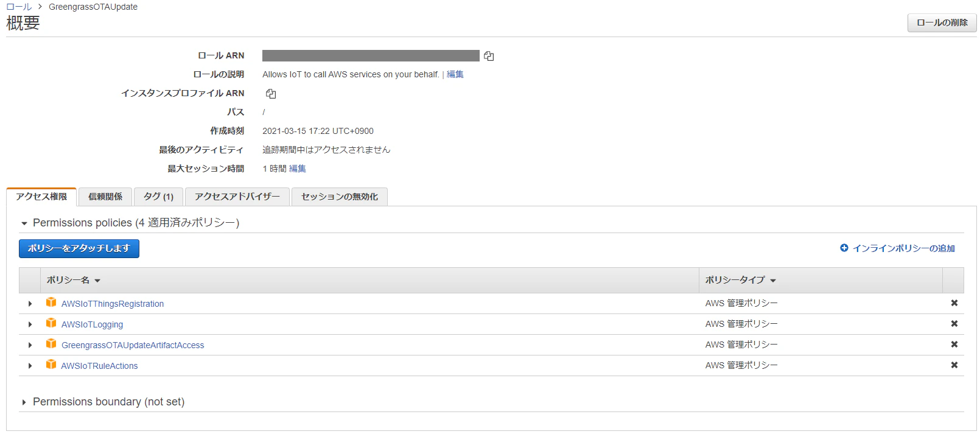The width and height of the screenshot is (980, 434).
Task: Copy the instance profile ARN
Action: 271,94
